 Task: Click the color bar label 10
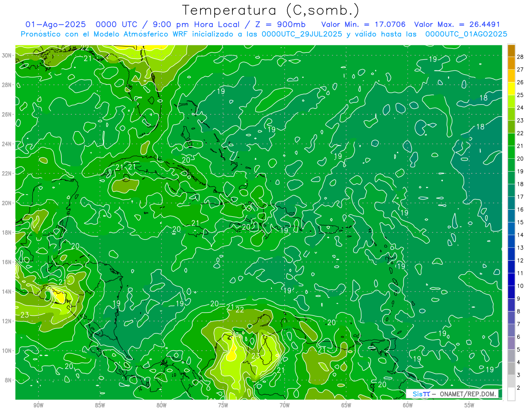(x=520, y=286)
